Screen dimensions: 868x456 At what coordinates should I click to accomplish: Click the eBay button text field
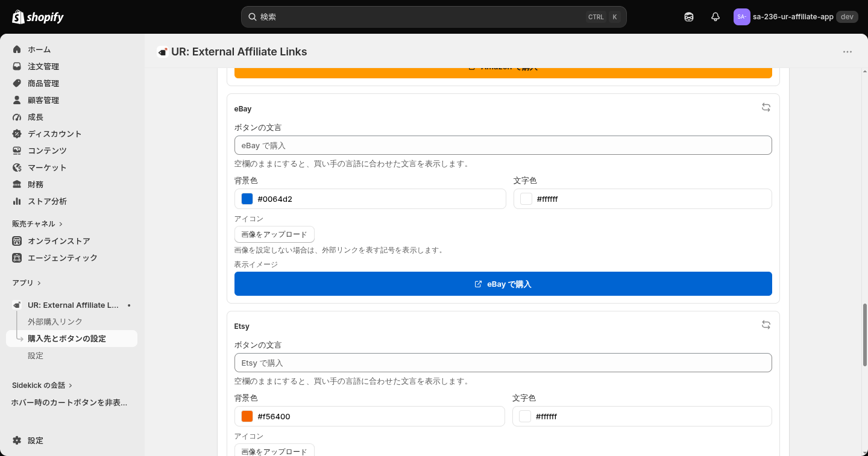coord(503,145)
